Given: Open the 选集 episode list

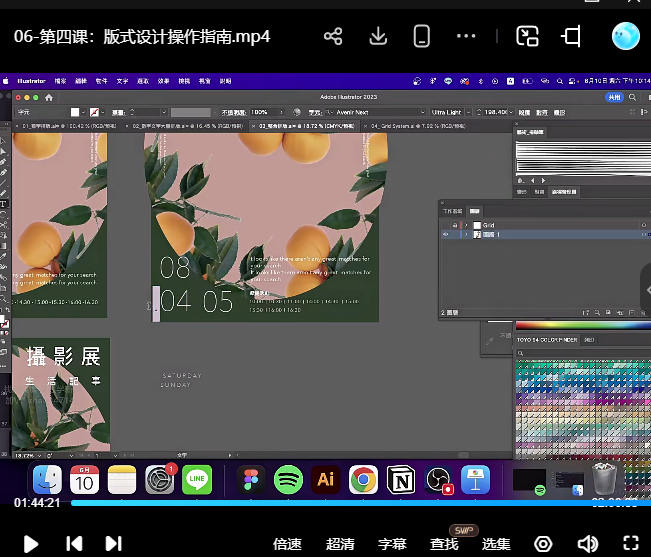Looking at the screenshot, I should click(x=496, y=544).
